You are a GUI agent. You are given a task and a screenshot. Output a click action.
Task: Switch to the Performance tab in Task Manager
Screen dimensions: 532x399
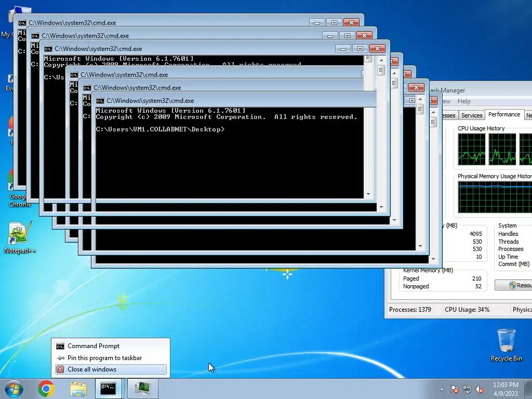coord(504,114)
